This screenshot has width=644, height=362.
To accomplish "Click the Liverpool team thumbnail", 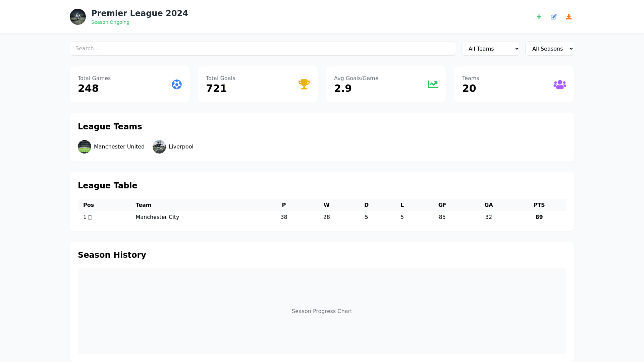I will [x=159, y=147].
